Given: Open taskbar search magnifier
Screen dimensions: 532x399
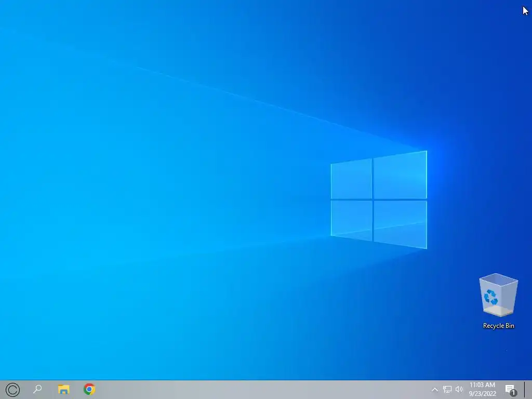Looking at the screenshot, I should point(37,389).
